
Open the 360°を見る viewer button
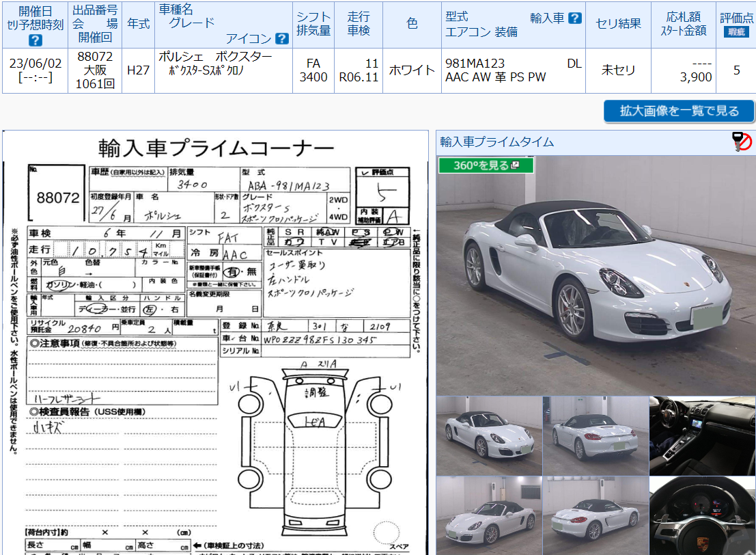[486, 165]
